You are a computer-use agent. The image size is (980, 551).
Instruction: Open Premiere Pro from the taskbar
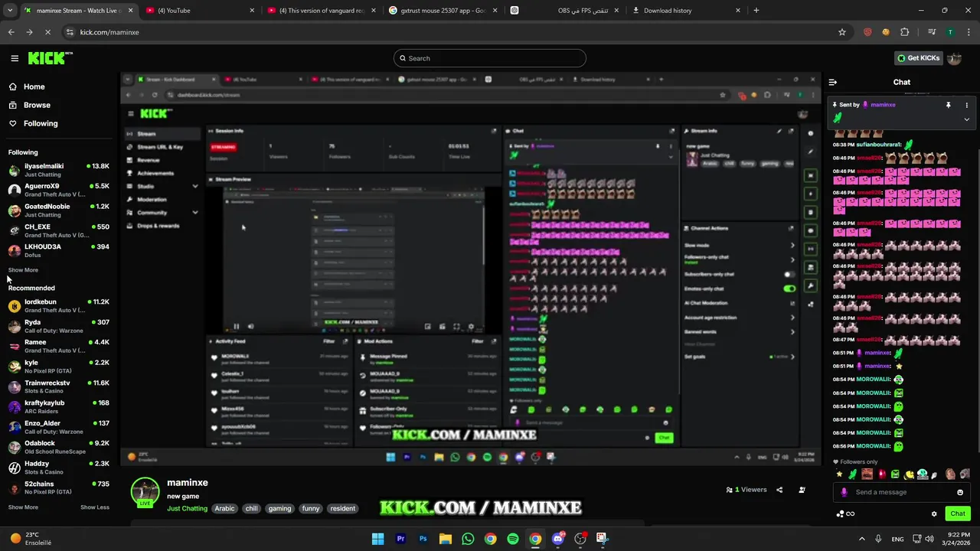click(400, 539)
